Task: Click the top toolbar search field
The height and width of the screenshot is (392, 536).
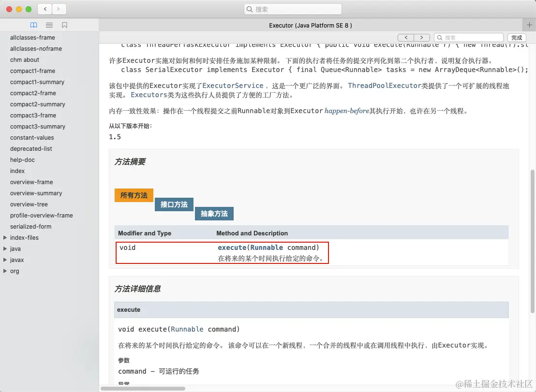Action: pyautogui.click(x=293, y=9)
